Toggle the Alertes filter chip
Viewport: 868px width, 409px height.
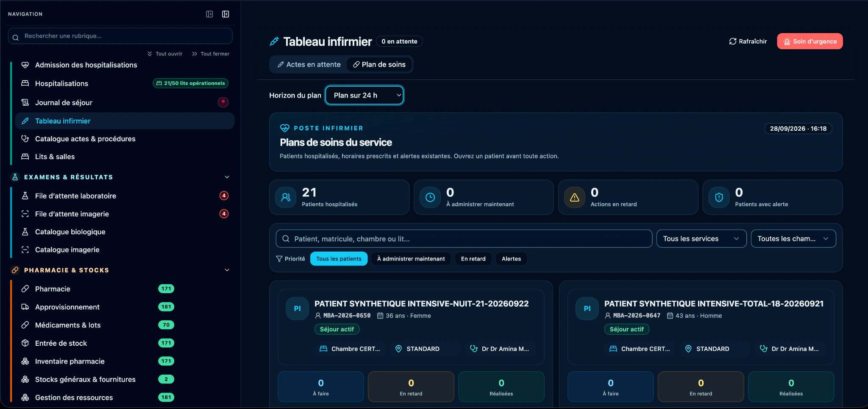coord(511,259)
